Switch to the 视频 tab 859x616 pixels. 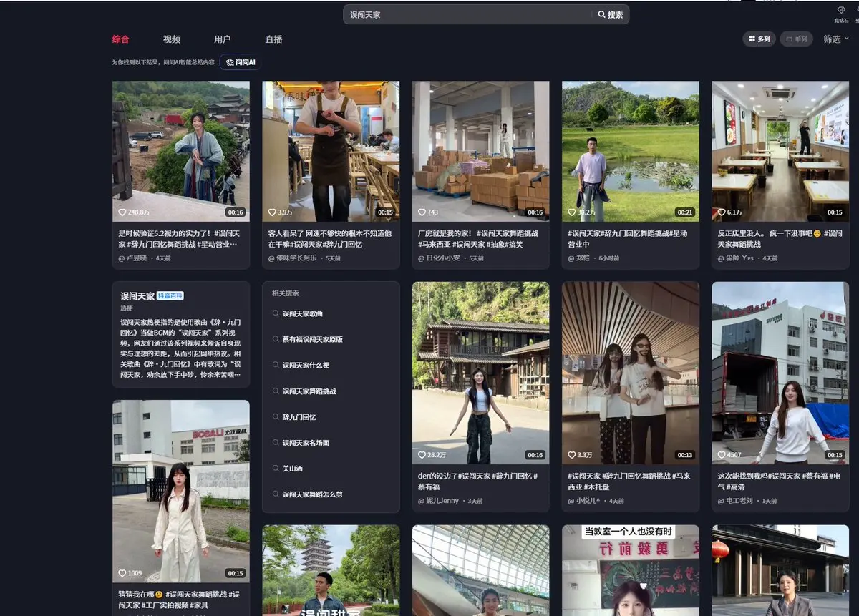click(172, 39)
